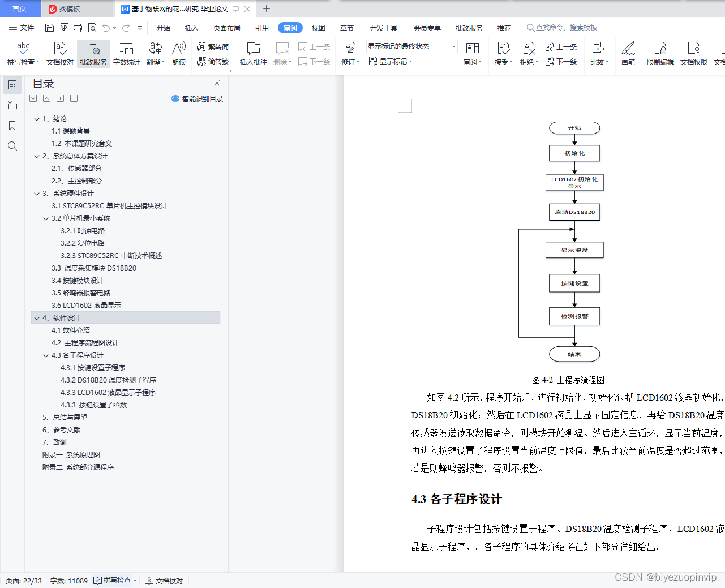The height and width of the screenshot is (588, 725).
Task: Open 限制编辑 restrict editing
Action: tap(660, 54)
